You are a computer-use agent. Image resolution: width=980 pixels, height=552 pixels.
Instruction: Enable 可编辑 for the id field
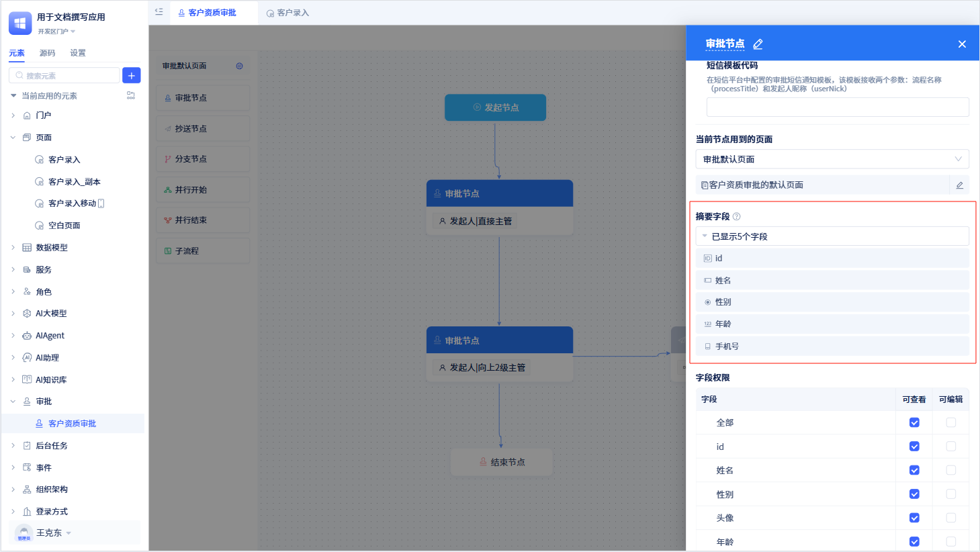[951, 447]
